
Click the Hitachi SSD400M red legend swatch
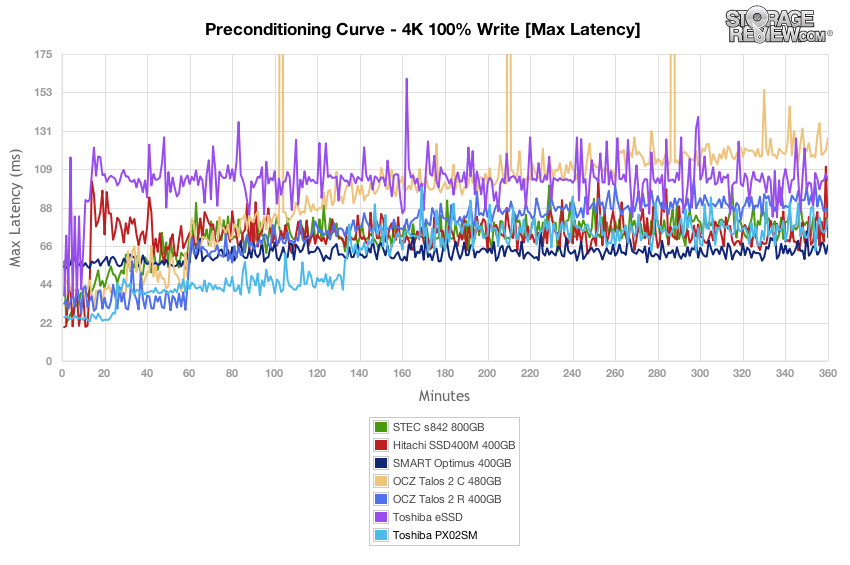(381, 445)
